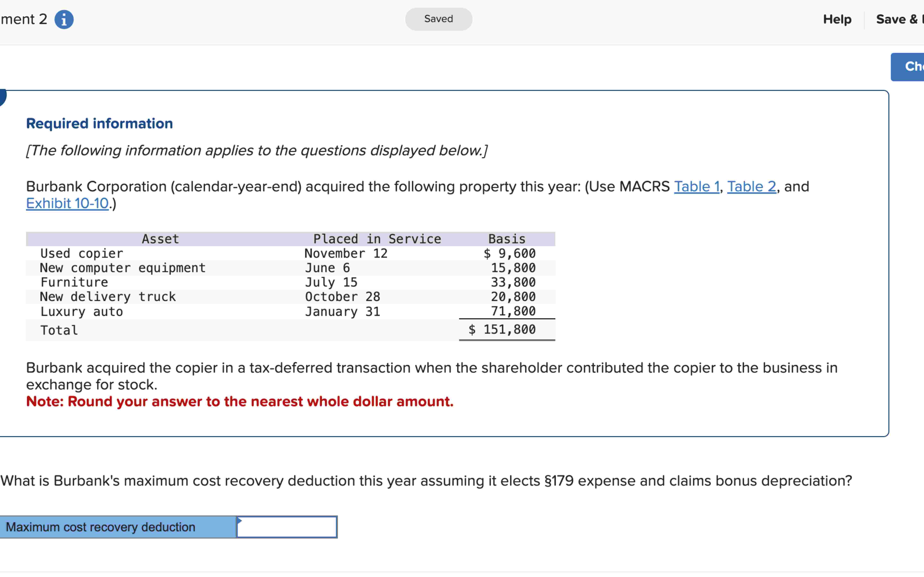
Task: Click the $ 151,800 total basis cell
Action: [502, 329]
